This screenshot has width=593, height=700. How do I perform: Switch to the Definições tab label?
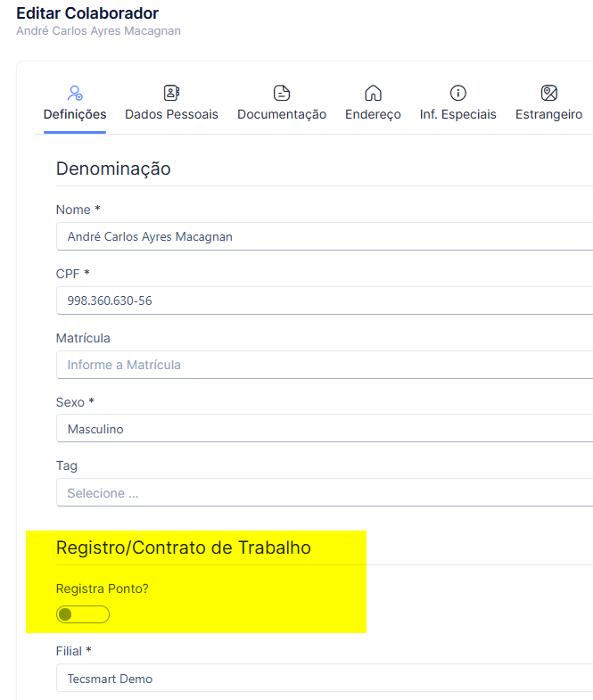coord(75,114)
